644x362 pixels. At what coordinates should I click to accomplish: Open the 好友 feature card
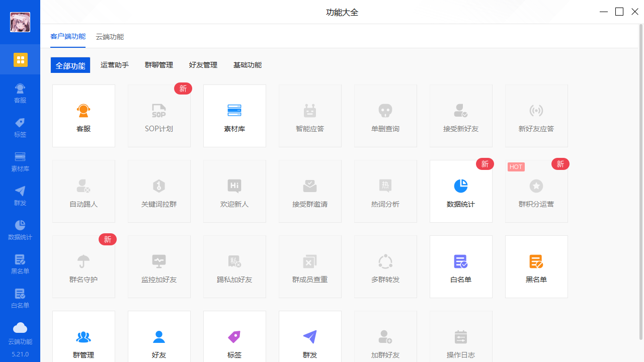pos(159,336)
